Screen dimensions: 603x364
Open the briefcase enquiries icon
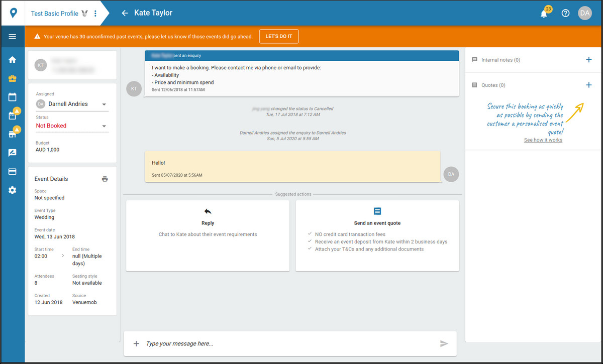pos(13,78)
